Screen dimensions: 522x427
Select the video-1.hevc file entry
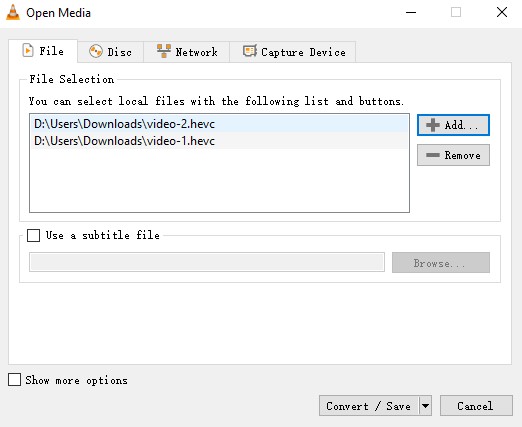(219, 141)
